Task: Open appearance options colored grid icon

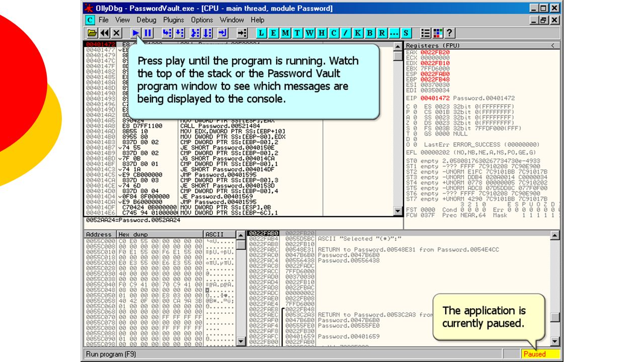Action: click(x=438, y=33)
